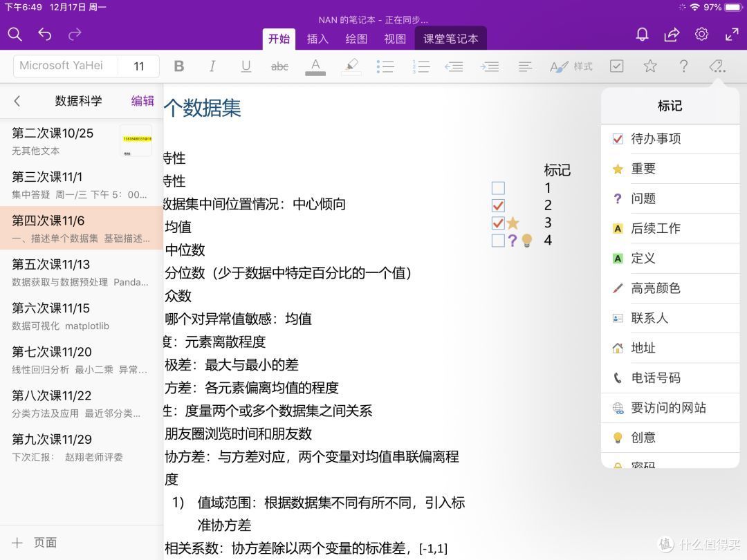This screenshot has height=560, width=747.
Task: Toggle underline formatting
Action: tap(246, 66)
